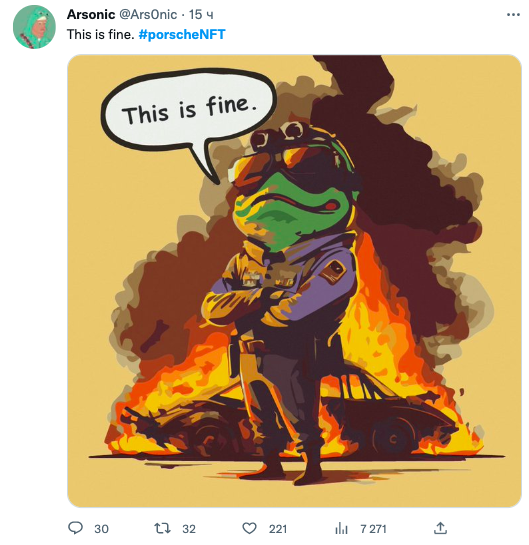Open Arsonic's profile avatar
The width and height of the screenshot is (529, 545).
pos(34,27)
